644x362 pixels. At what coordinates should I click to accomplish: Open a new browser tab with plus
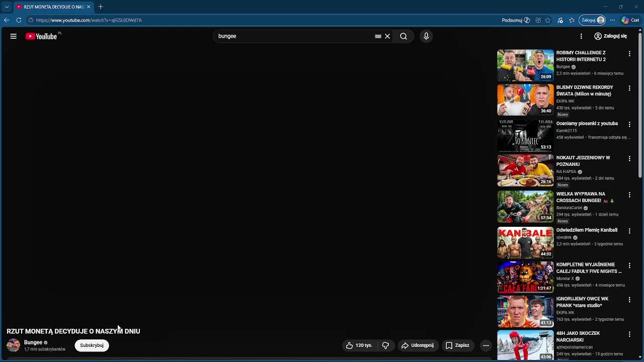[x=101, y=7]
